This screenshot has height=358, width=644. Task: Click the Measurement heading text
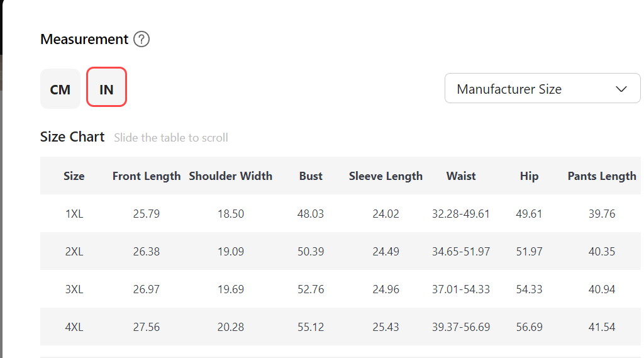pyautogui.click(x=85, y=39)
